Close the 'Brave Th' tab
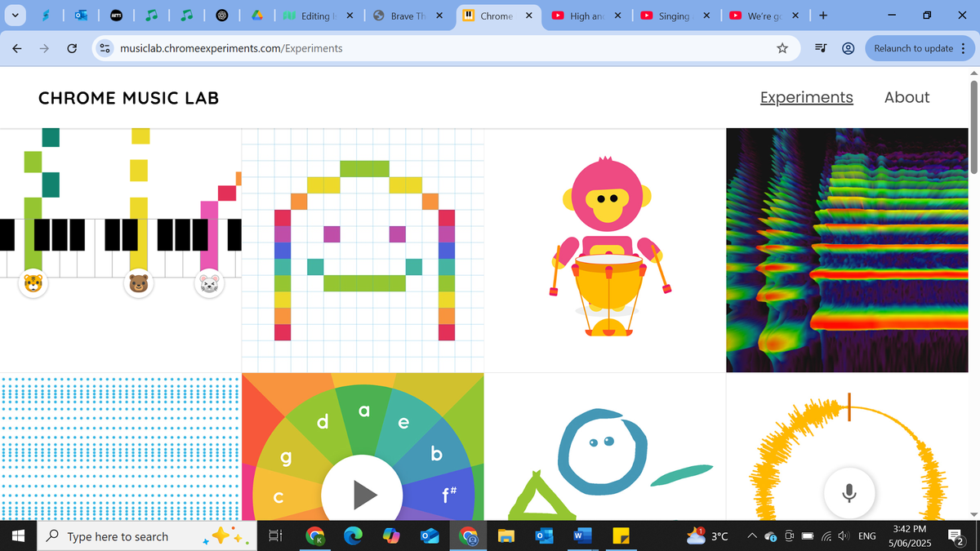980x551 pixels. (439, 16)
